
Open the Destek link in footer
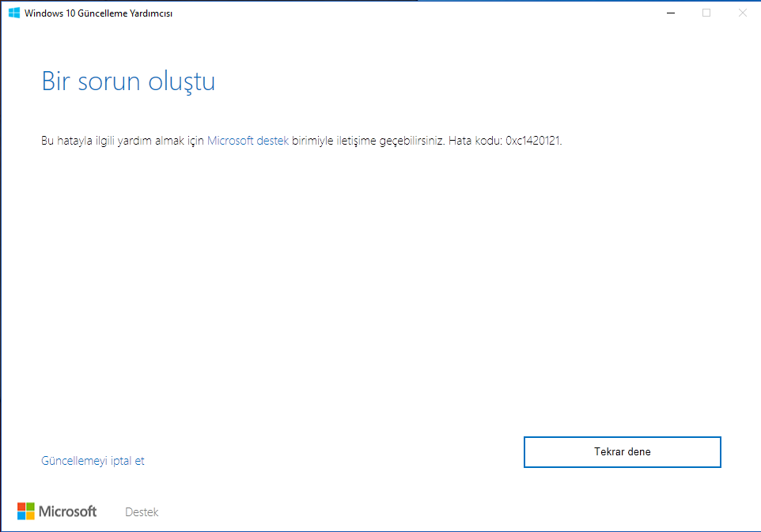tap(142, 512)
